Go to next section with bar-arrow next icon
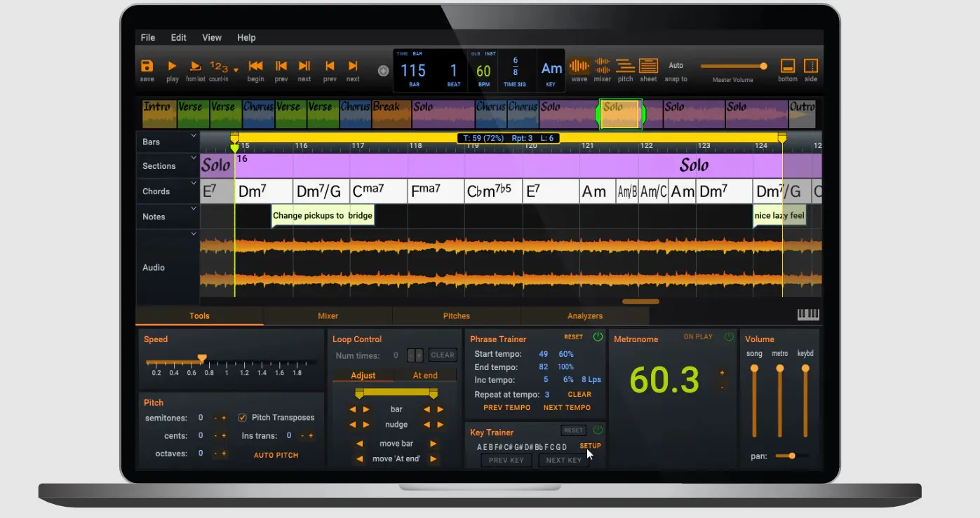 pyautogui.click(x=304, y=66)
